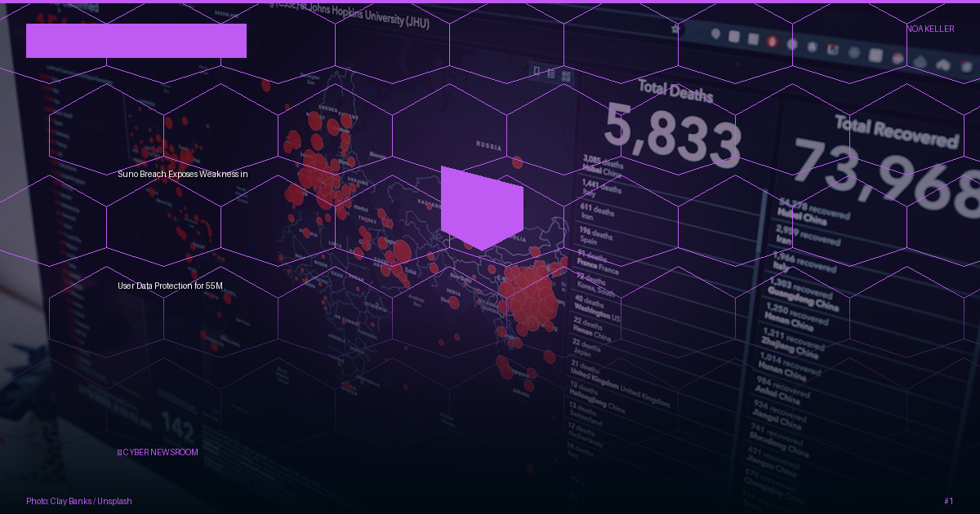Select headline line 'Suno Breach Exposes Weakness in'
Viewport: 980px width, 514px height.
[x=183, y=174]
